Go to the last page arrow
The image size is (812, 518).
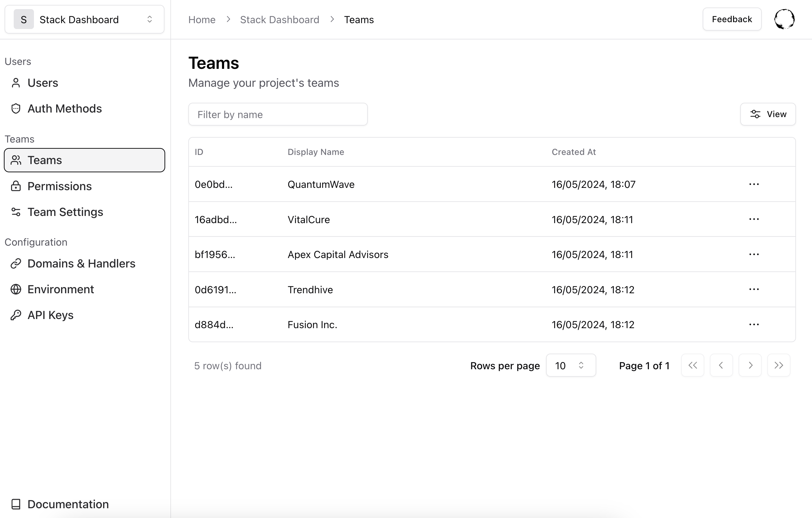pyautogui.click(x=778, y=365)
